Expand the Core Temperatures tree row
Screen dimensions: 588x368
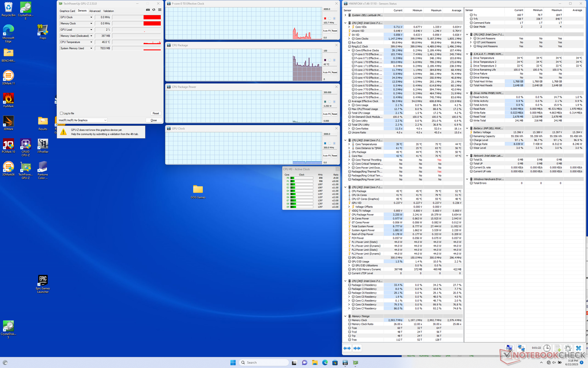(x=349, y=144)
